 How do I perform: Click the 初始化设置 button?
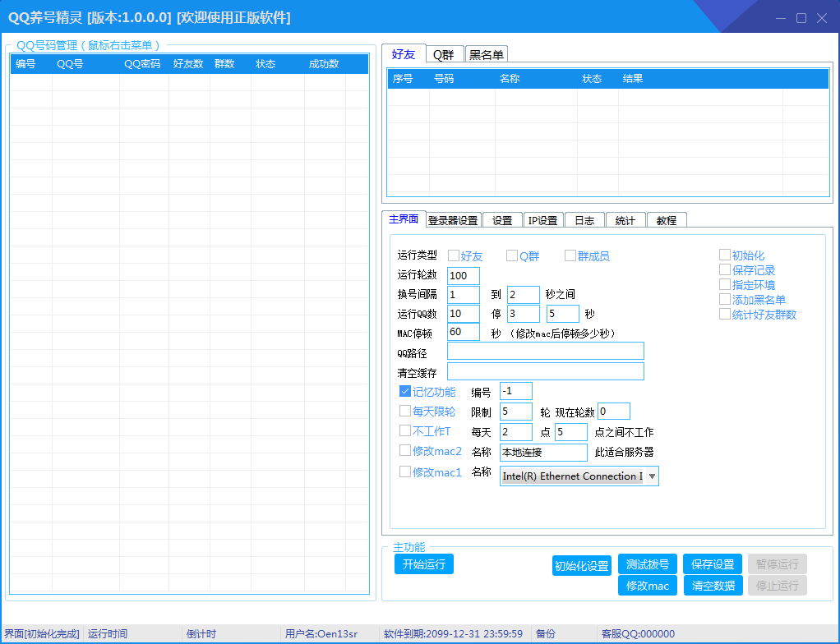coord(582,566)
